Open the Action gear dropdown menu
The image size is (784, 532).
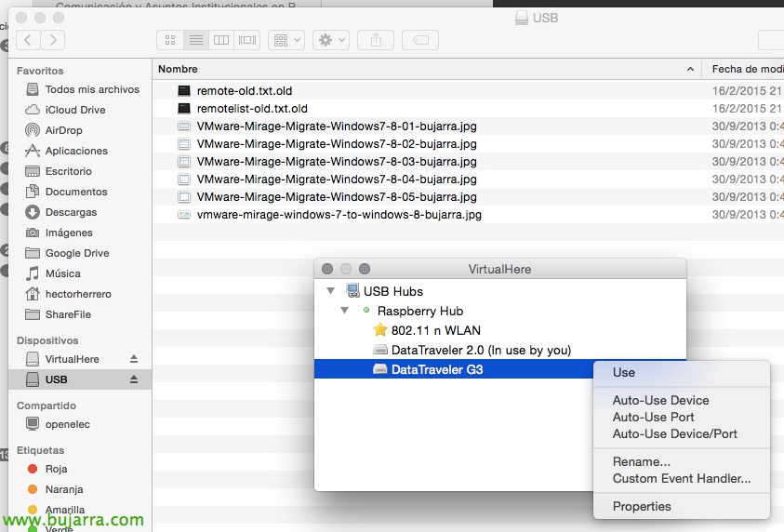click(x=330, y=40)
